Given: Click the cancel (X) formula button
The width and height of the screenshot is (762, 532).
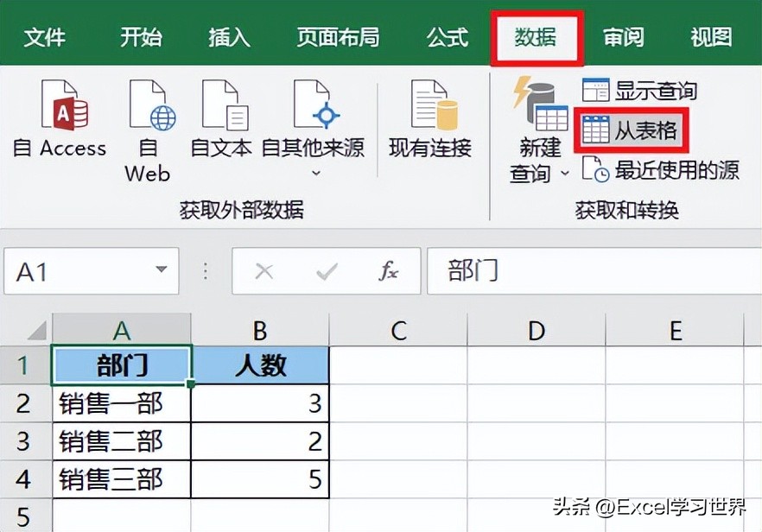Looking at the screenshot, I should pos(264,271).
